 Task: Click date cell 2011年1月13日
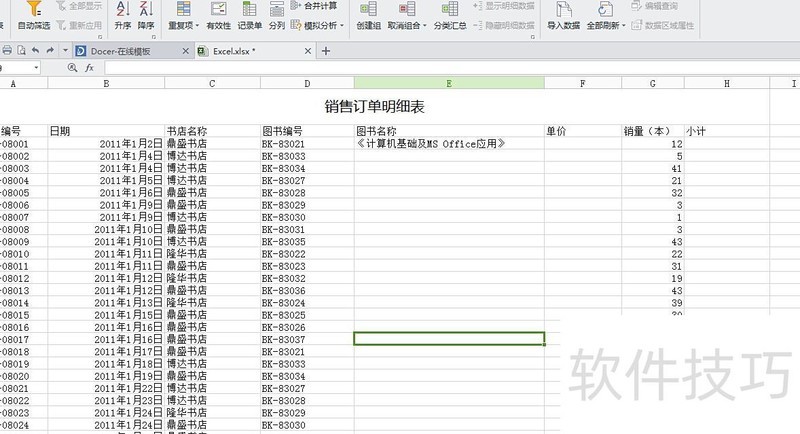pyautogui.click(x=106, y=303)
